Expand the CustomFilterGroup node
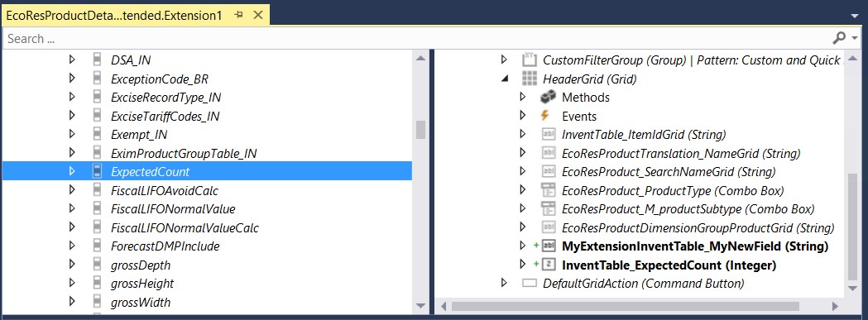The width and height of the screenshot is (868, 320). click(x=504, y=60)
